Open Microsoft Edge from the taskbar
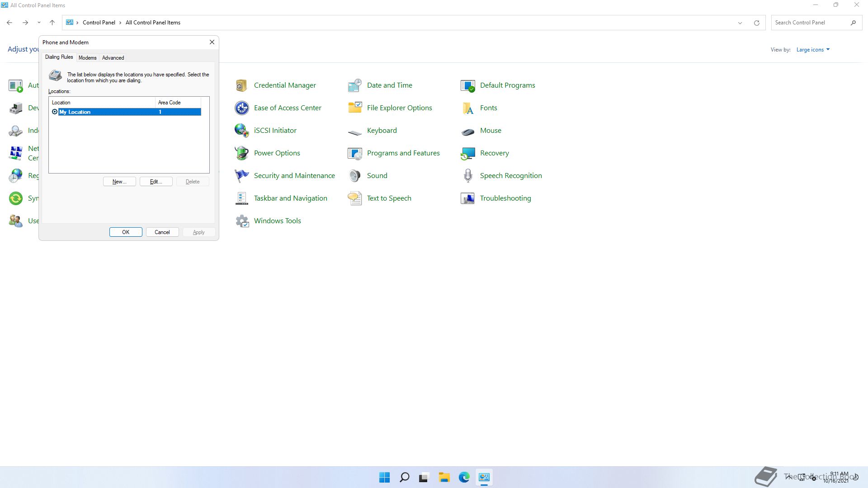 [464, 477]
